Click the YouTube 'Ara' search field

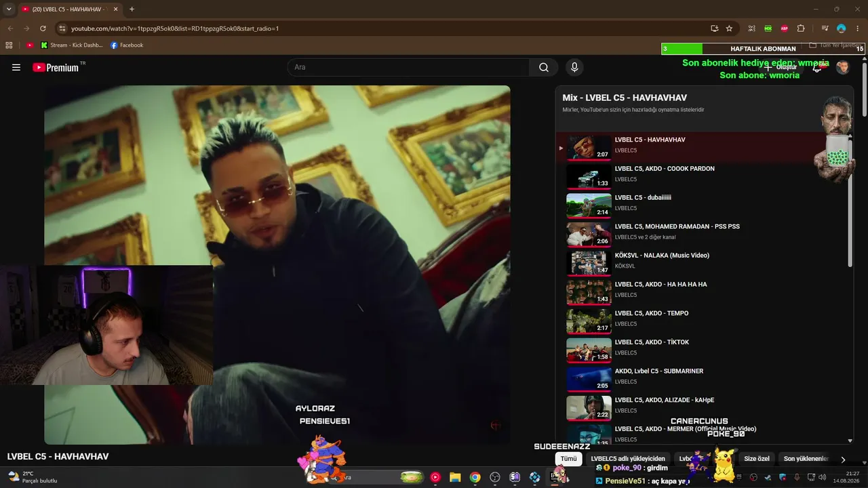click(409, 67)
